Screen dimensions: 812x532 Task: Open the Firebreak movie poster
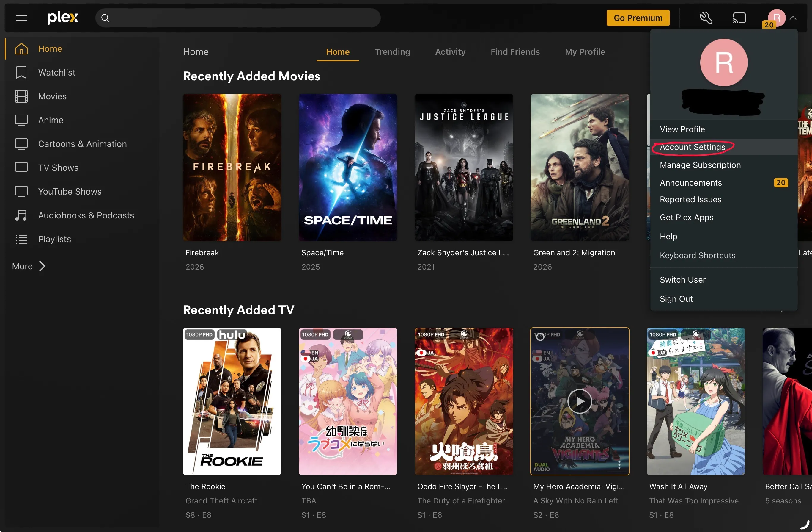click(232, 167)
